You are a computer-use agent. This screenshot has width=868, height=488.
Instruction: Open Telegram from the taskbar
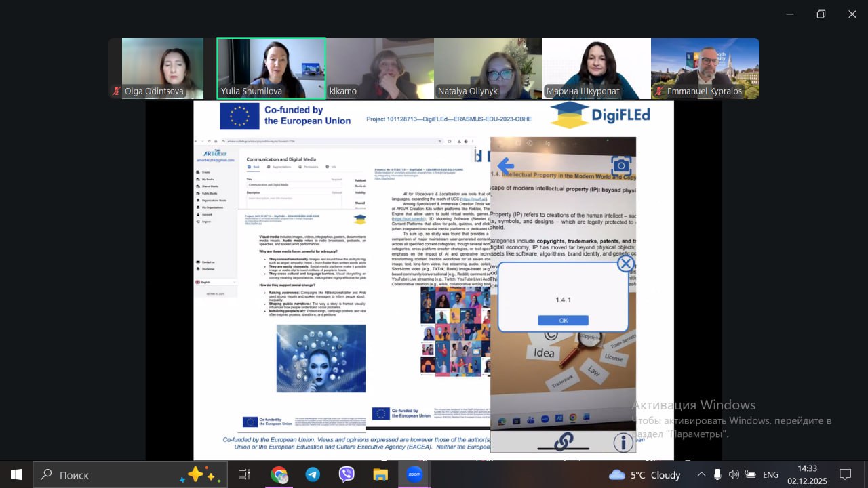pos(313,474)
